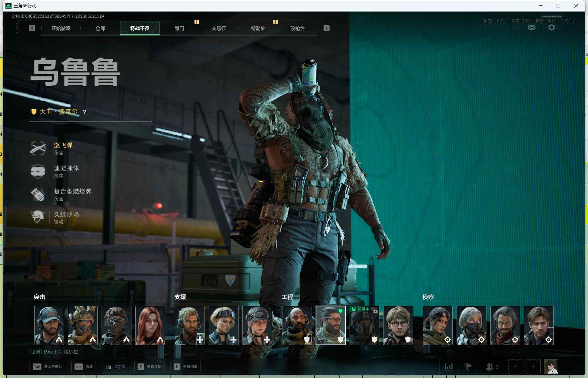Select gray-haired recon operator wearing black mask

(x=471, y=325)
